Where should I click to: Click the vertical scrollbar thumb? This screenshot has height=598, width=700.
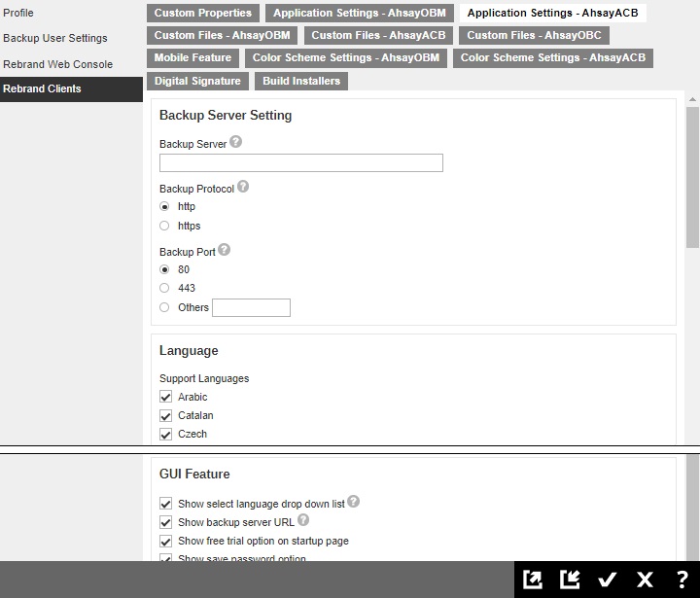click(692, 177)
